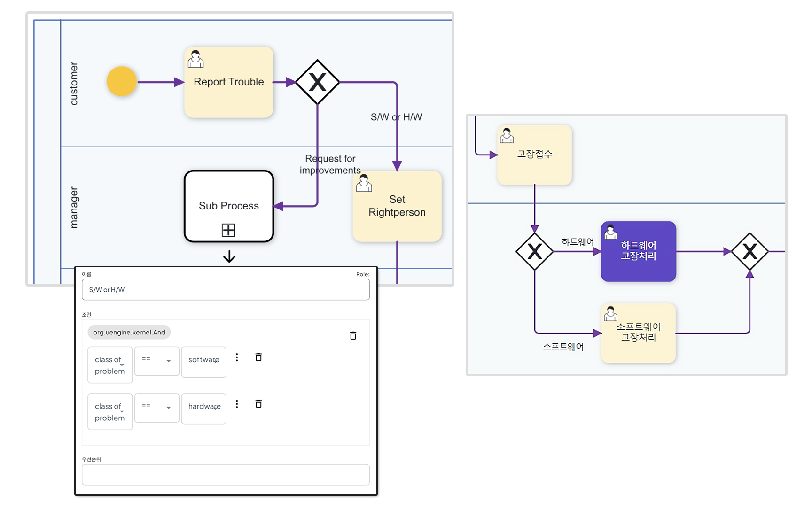The width and height of the screenshot is (812, 512).
Task: Select the Report Trouble task
Action: tap(229, 82)
